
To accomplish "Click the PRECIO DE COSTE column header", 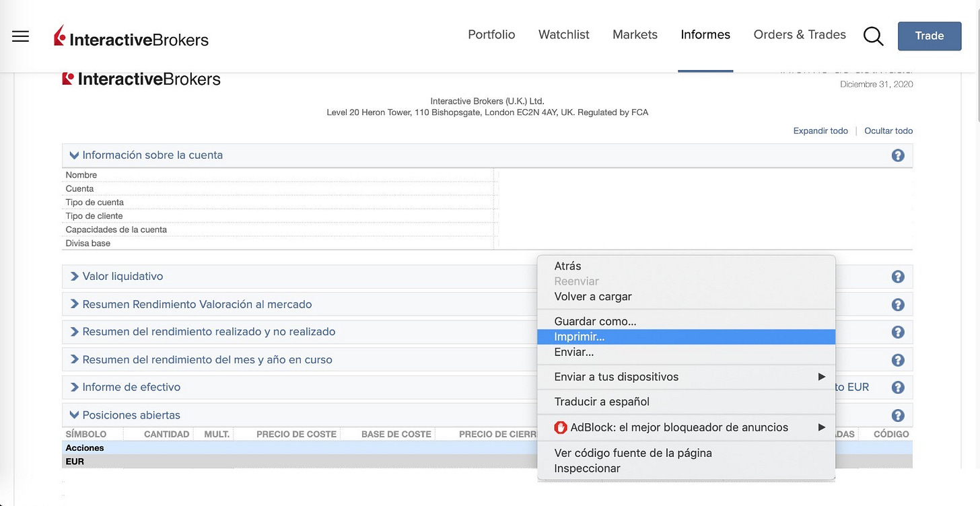I will coord(296,435).
